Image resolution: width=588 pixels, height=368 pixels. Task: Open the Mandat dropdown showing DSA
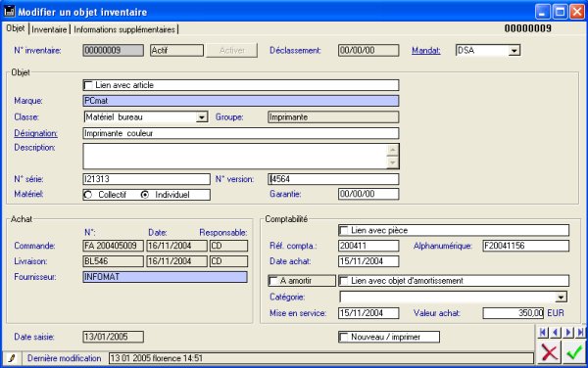[x=514, y=51]
